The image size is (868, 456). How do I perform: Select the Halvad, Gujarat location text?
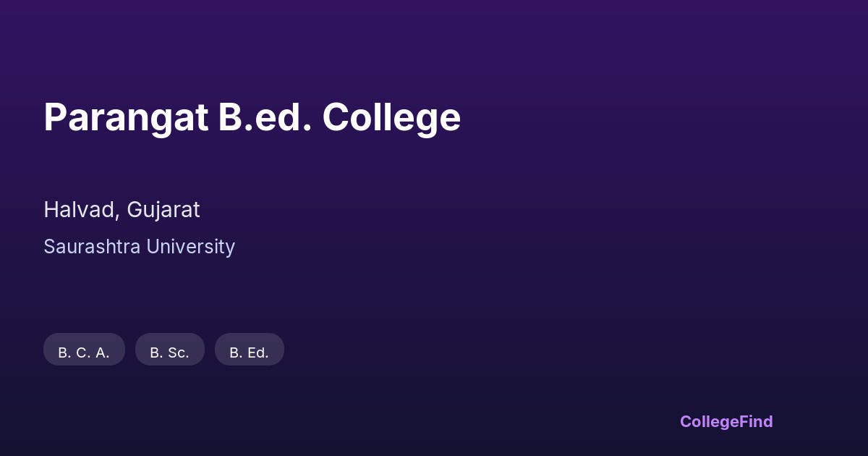[x=122, y=210]
